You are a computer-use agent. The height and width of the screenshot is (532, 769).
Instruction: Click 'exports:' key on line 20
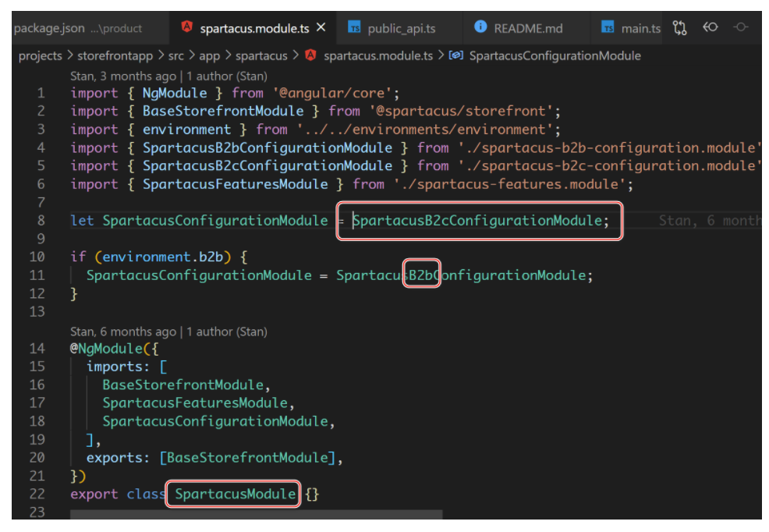tap(119, 458)
